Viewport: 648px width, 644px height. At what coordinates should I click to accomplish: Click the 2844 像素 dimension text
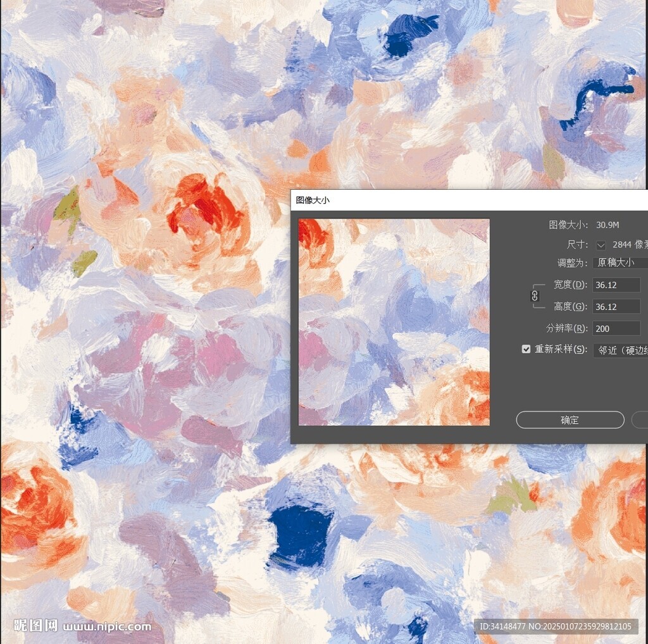coord(630,245)
